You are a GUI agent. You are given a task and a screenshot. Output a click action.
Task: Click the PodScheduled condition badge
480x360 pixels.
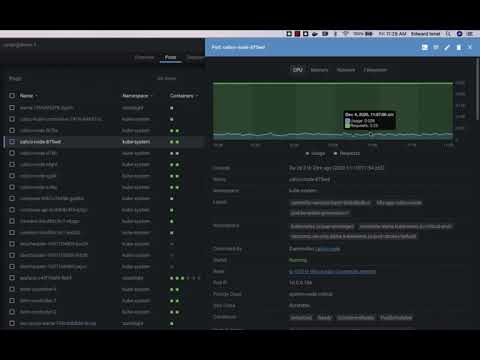(x=396, y=318)
